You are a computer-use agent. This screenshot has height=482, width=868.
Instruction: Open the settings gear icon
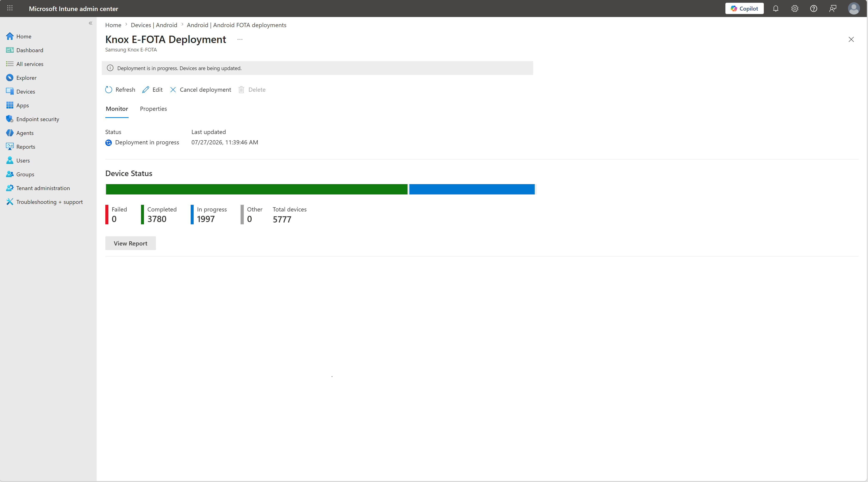[795, 9]
